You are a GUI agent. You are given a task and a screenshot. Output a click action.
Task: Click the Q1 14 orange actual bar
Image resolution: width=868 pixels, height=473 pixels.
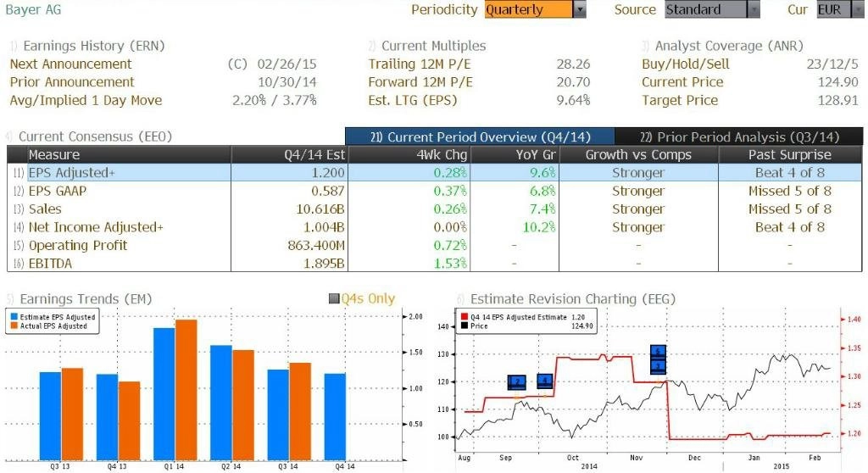click(186, 390)
